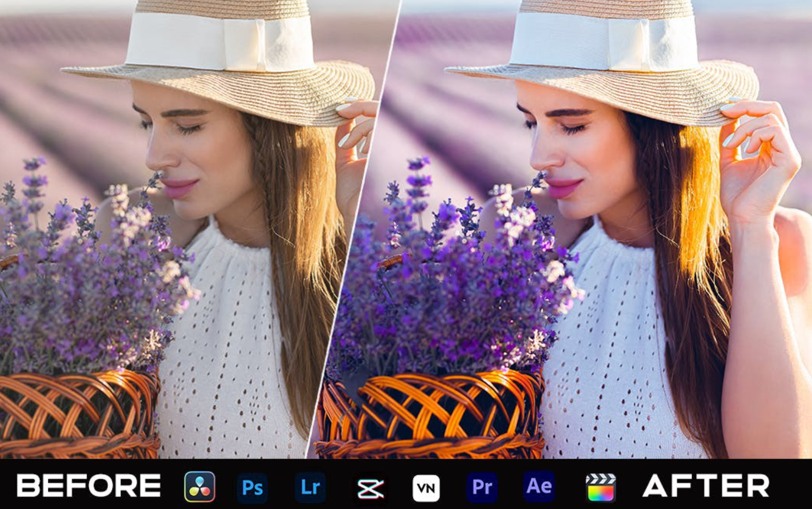Click the After Effects Ae icon

click(539, 486)
